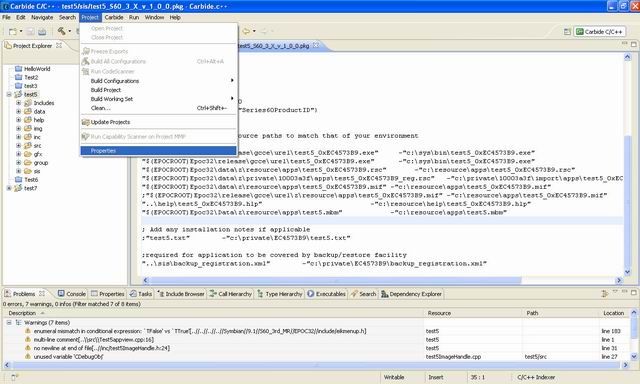Choose Clean... in the Project menu

point(158,108)
